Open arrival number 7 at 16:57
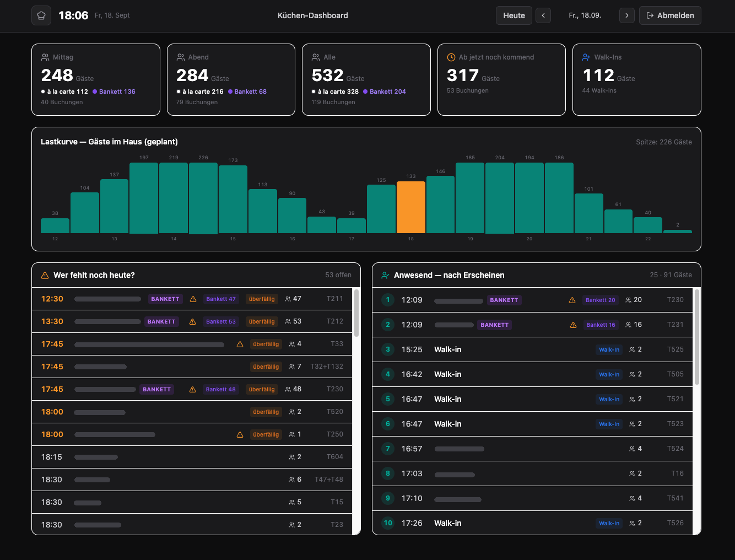Screen dimensions: 735x560 pos(532,449)
